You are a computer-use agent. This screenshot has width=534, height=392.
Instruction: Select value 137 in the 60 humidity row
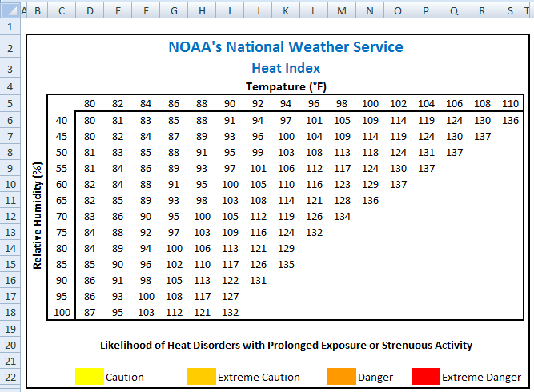(x=399, y=185)
